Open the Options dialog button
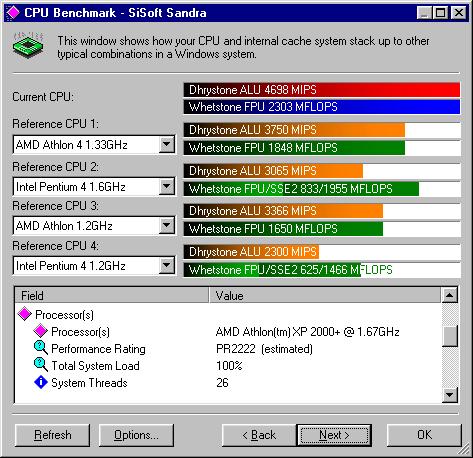Viewport: 473px width, 458px height. tap(136, 435)
